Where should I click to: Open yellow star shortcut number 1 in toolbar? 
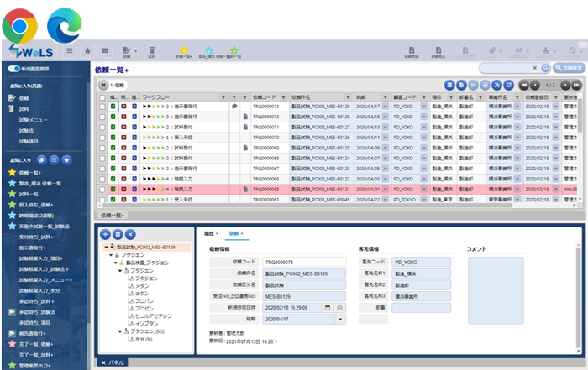tap(184, 50)
